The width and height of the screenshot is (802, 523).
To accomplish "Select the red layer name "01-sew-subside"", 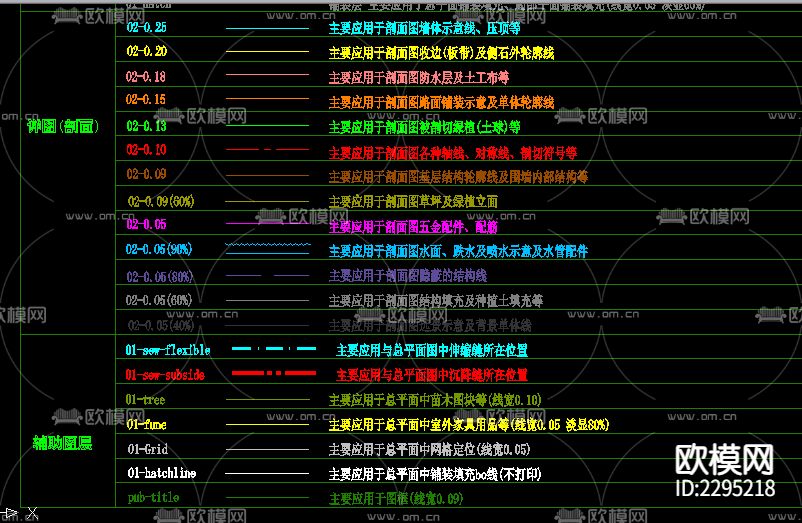I will [165, 375].
